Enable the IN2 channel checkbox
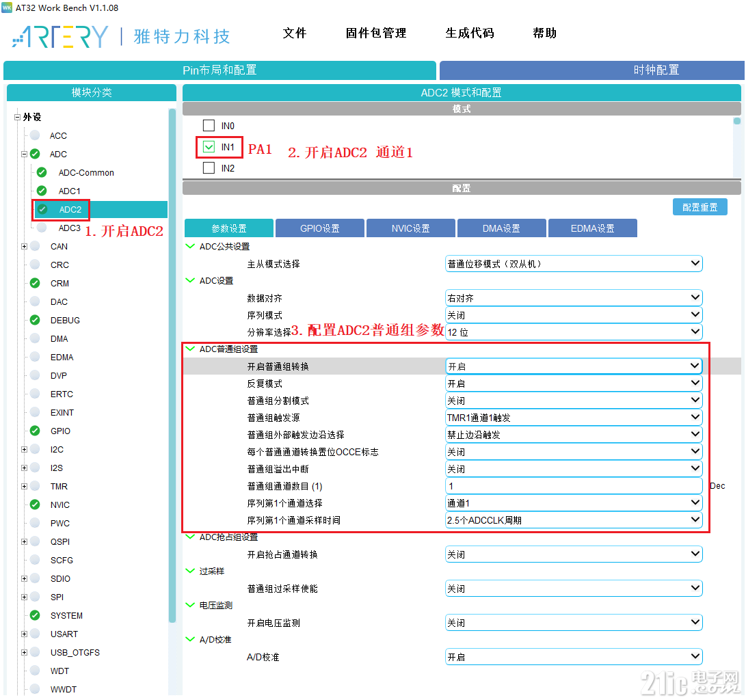The image size is (746, 700). point(209,168)
